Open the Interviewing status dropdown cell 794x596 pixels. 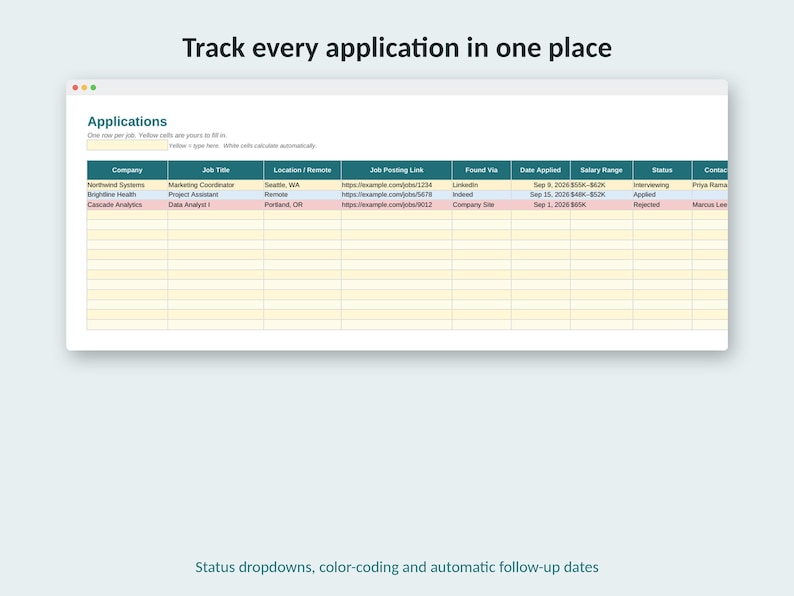click(x=662, y=185)
